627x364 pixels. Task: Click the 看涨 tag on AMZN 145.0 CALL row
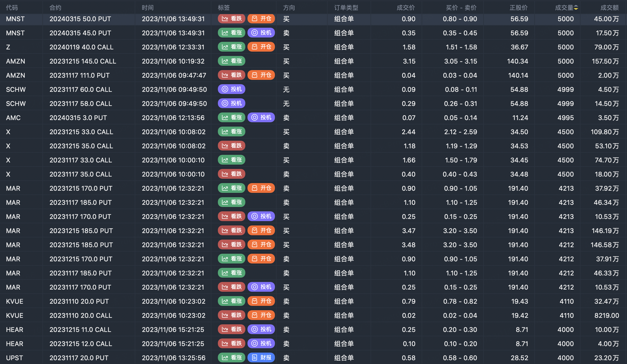tap(231, 61)
